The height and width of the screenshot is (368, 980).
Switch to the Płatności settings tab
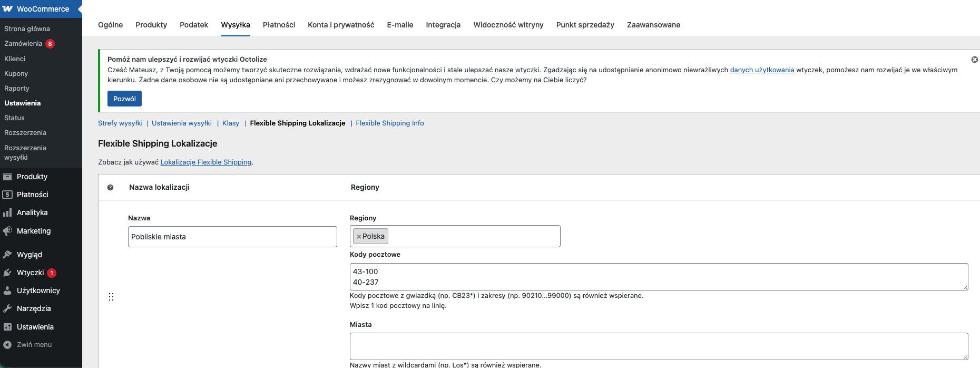pyautogui.click(x=279, y=25)
